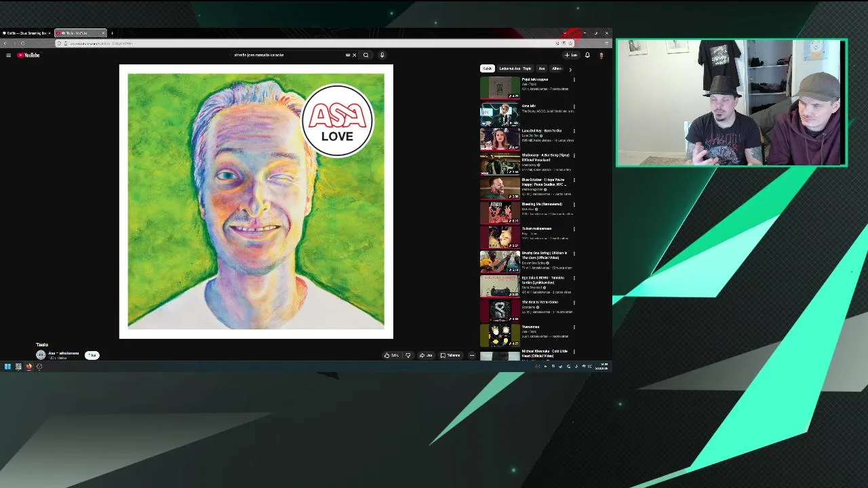Open the Windows Start button
This screenshot has height=488, width=868.
click(x=7, y=367)
